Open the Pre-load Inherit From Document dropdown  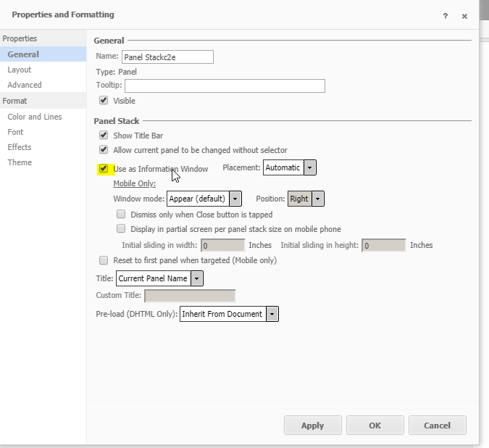229,314
